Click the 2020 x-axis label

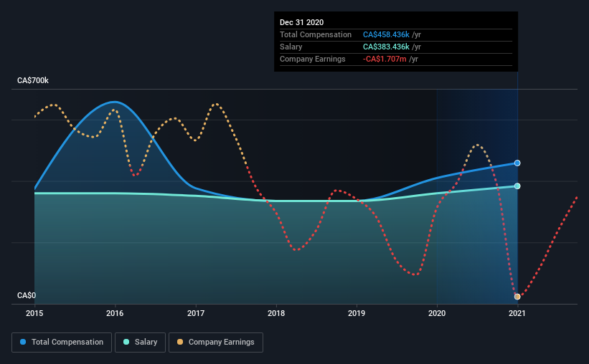437,313
